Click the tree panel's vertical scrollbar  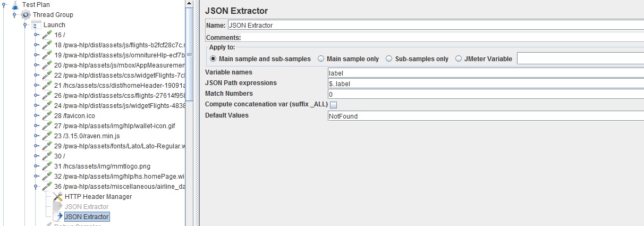point(189,106)
